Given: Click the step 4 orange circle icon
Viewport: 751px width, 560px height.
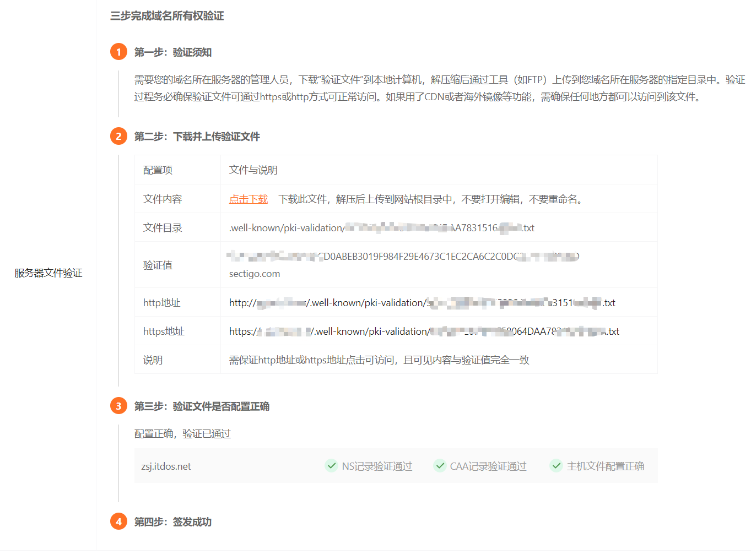Looking at the screenshot, I should pos(118,522).
